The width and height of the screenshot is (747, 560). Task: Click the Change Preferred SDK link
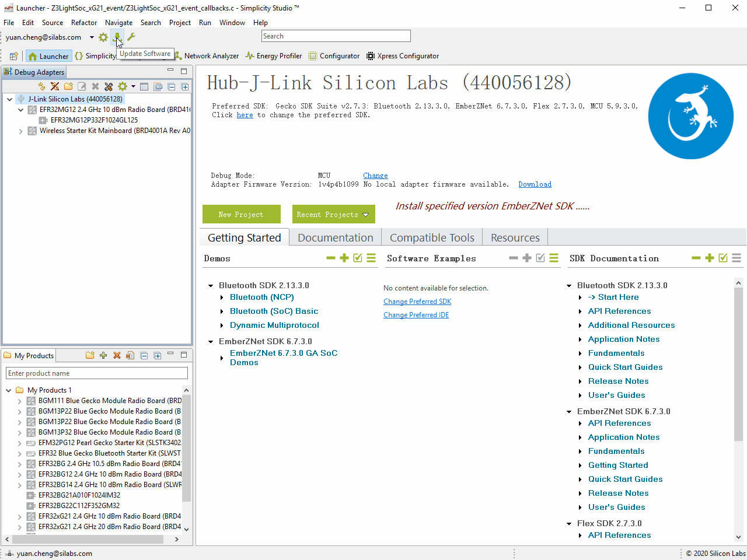[417, 302]
